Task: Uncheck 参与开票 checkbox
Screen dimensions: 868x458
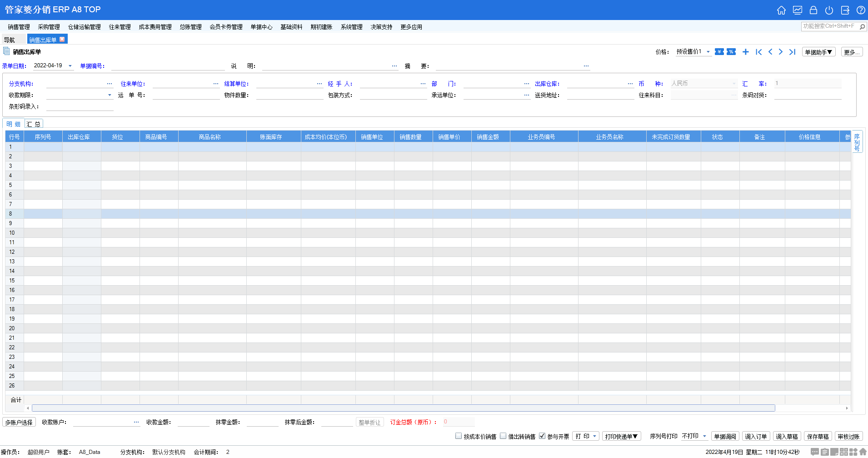Action: 542,436
